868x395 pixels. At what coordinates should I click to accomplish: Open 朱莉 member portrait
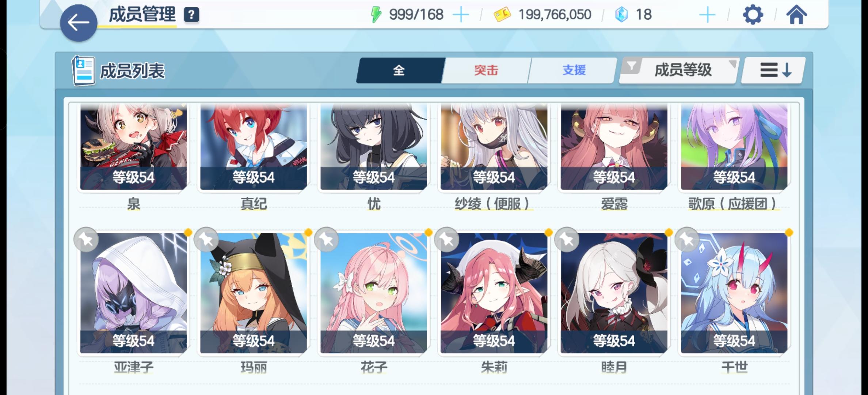coord(494,293)
